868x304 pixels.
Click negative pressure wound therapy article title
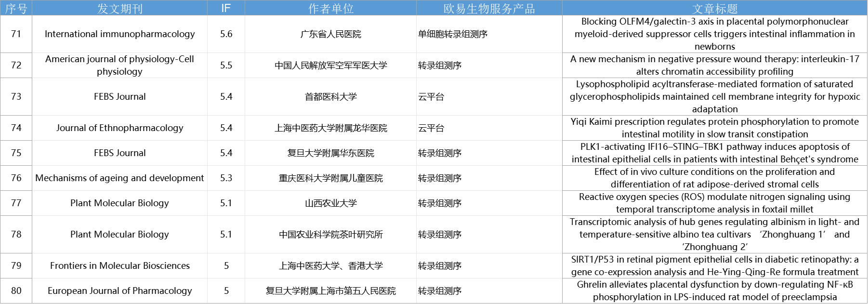click(715, 66)
